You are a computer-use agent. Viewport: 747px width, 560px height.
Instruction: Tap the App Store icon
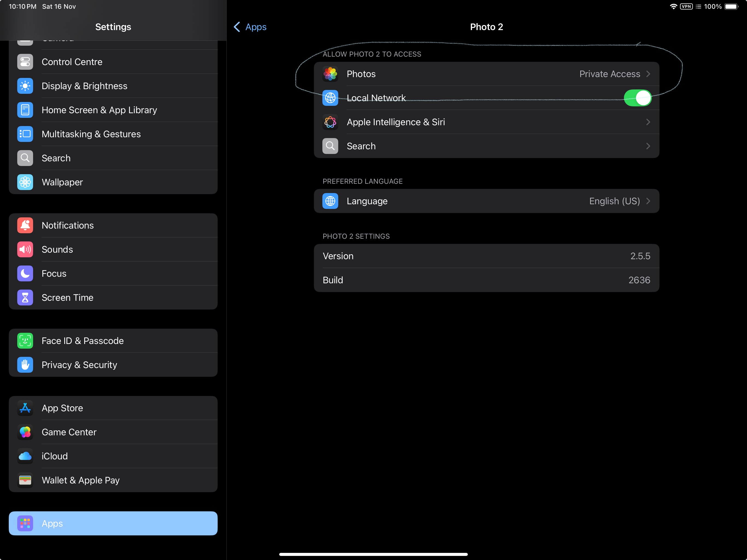[x=25, y=408]
